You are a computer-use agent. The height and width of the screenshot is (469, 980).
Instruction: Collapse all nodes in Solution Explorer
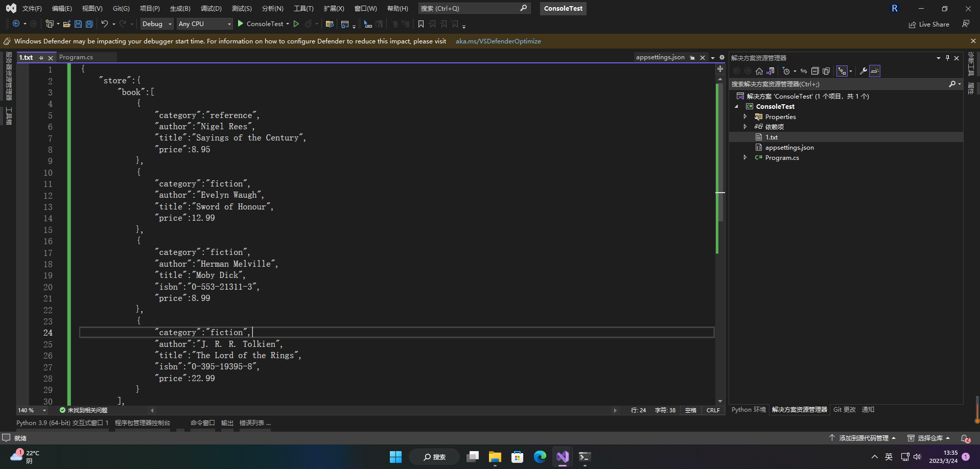point(815,71)
